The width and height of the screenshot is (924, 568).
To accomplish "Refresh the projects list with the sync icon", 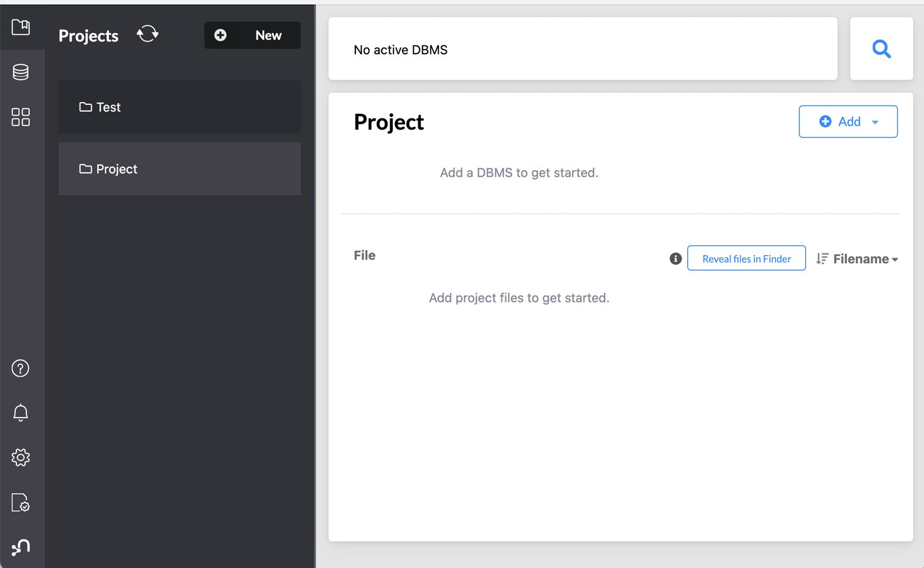I will click(148, 34).
